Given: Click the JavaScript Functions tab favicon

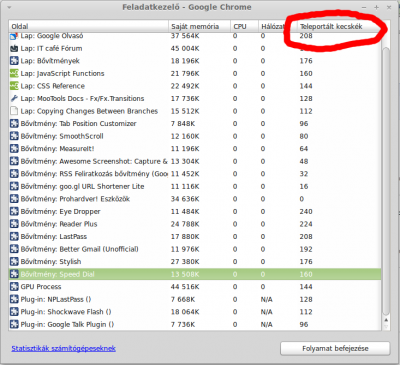Looking at the screenshot, I should click(14, 73).
